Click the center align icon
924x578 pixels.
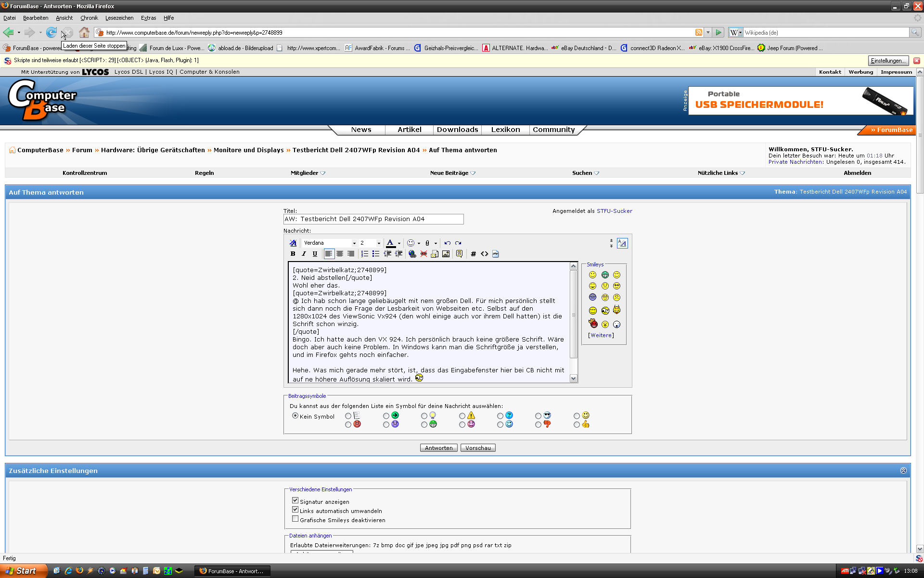pyautogui.click(x=340, y=254)
